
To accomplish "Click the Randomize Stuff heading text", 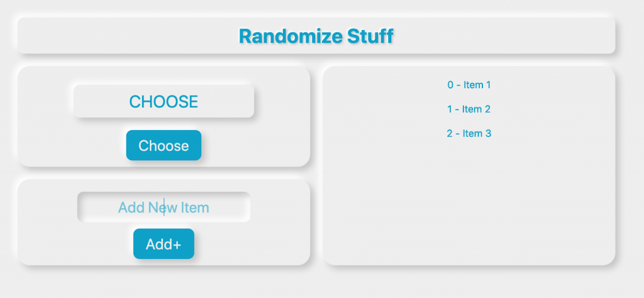I will (316, 36).
